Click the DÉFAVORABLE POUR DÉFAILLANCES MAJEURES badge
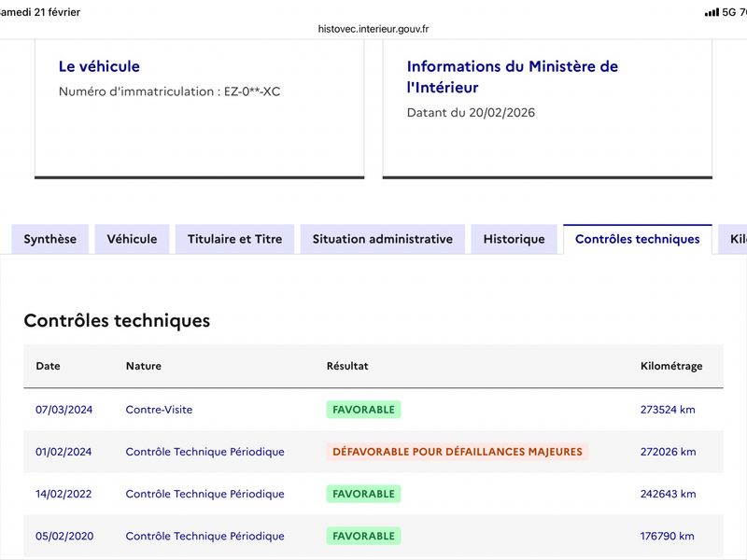747x560 pixels. click(x=458, y=452)
